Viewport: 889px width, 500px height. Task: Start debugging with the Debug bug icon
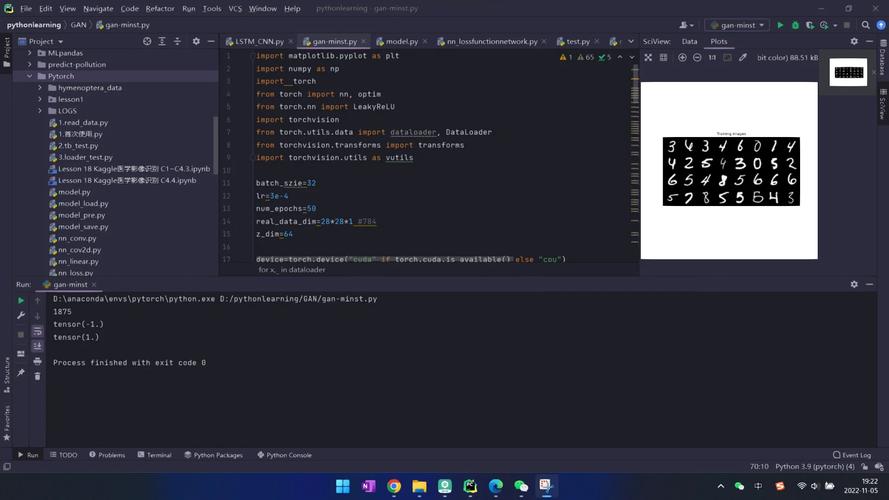click(795, 25)
